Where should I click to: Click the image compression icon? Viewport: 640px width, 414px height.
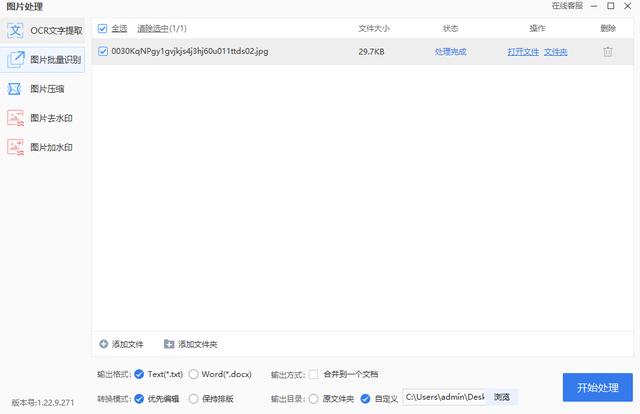click(x=15, y=89)
